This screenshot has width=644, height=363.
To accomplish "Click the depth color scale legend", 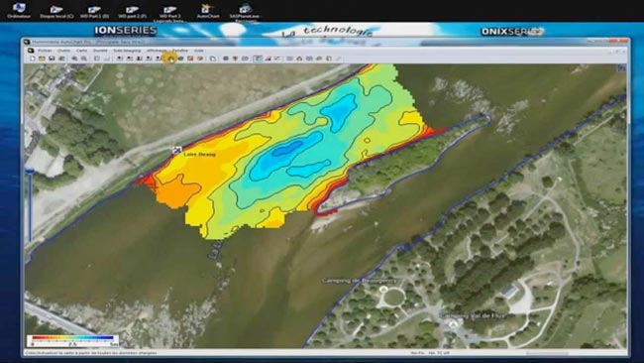I will coord(72,341).
